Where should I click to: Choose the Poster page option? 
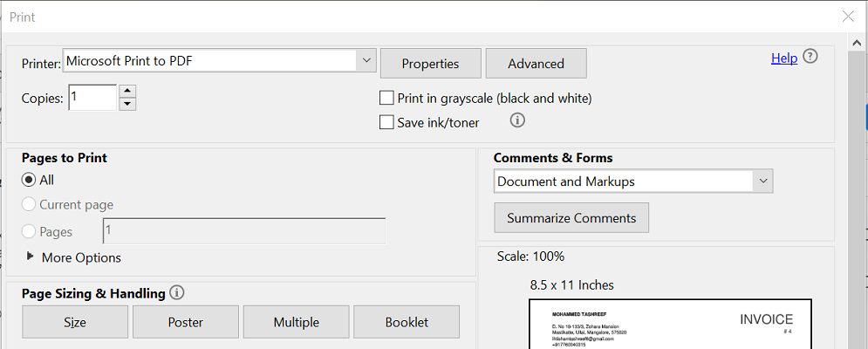(x=185, y=322)
